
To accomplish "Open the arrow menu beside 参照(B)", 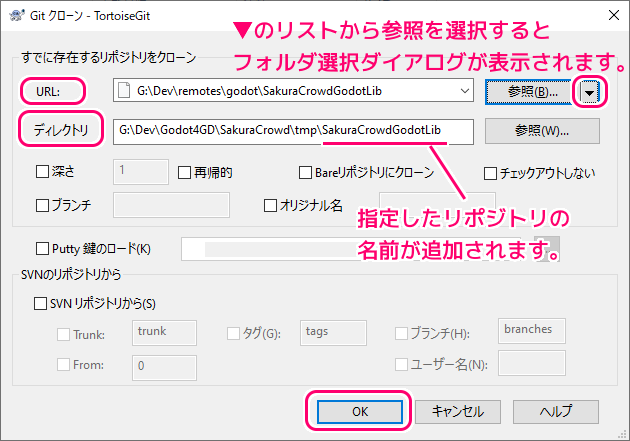I will (x=590, y=92).
